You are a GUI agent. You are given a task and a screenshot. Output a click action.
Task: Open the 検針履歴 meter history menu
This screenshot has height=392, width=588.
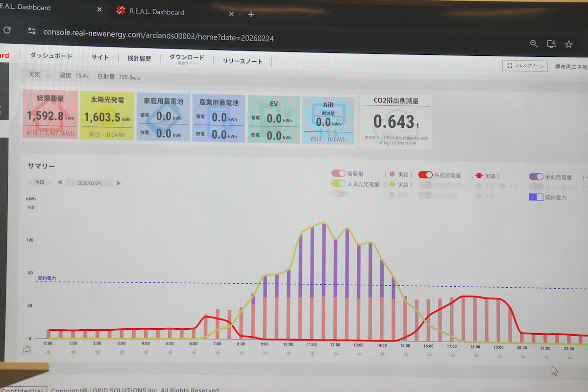(139, 58)
